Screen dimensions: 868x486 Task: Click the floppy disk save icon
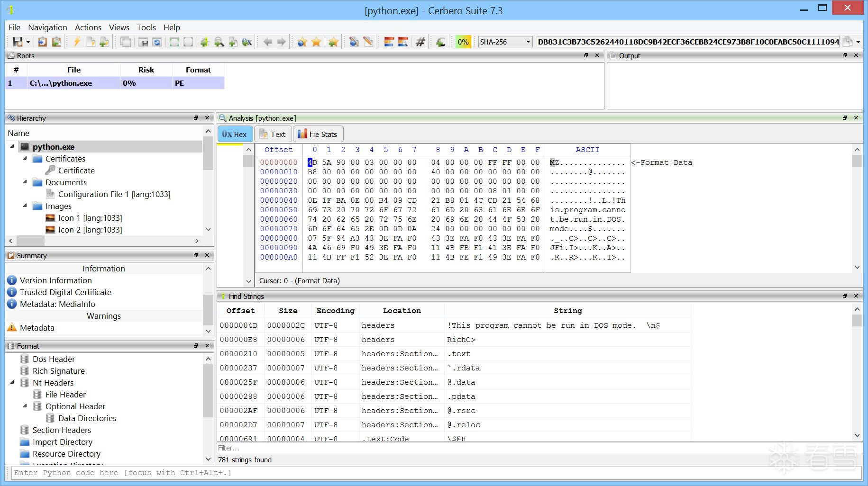pyautogui.click(x=18, y=42)
